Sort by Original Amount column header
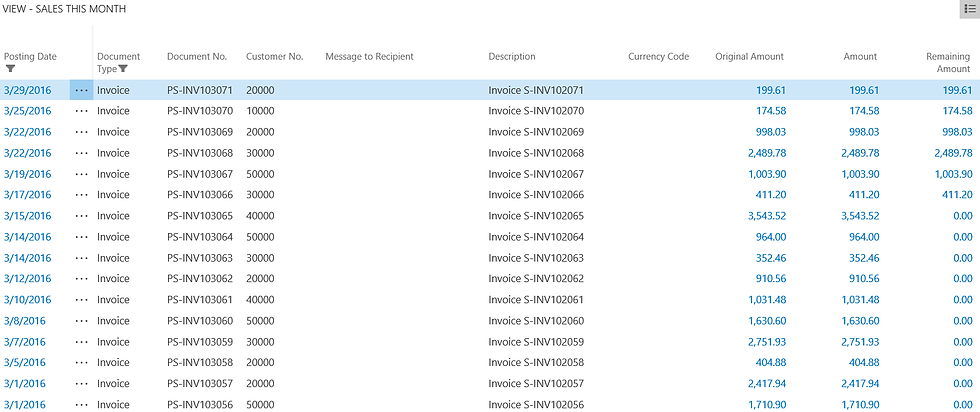This screenshot has height=412, width=980. (749, 56)
